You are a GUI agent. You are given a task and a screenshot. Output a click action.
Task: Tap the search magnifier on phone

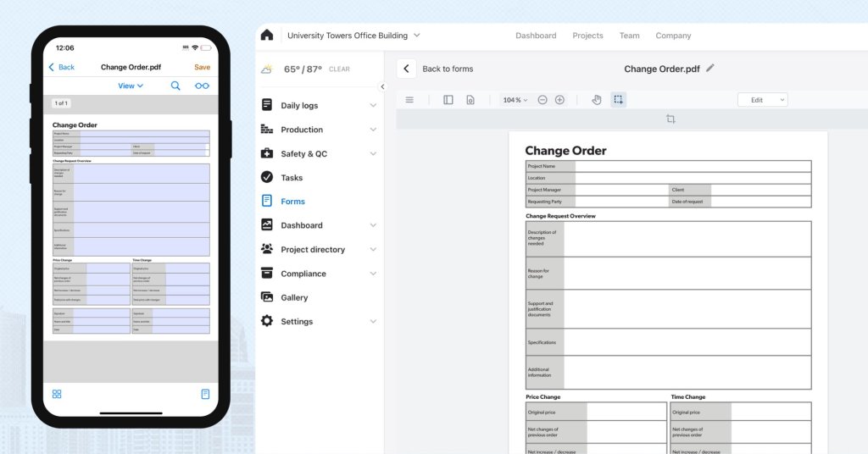(x=175, y=86)
